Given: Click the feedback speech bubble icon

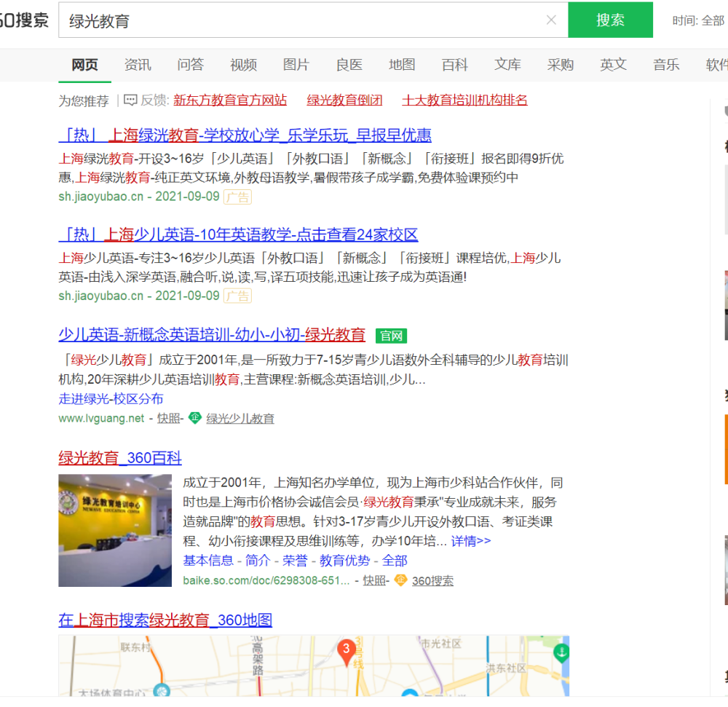Looking at the screenshot, I should tap(130, 100).
